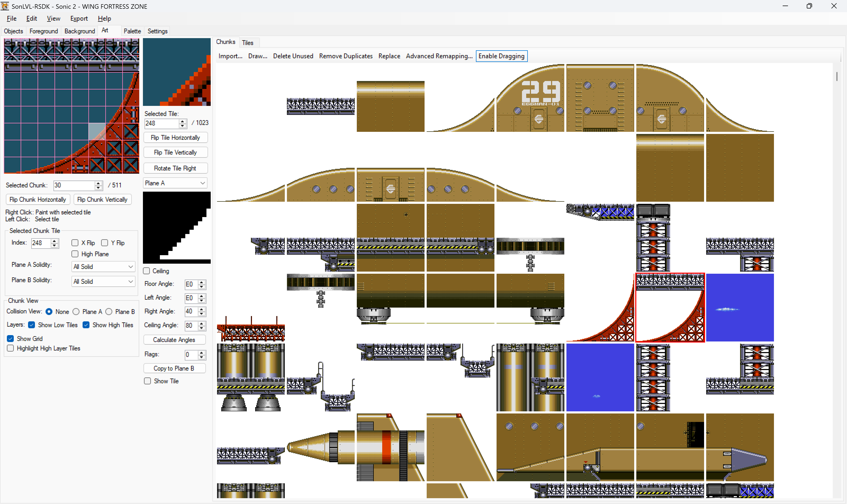The image size is (847, 504).
Task: Check the High Plane checkbox
Action: 75,254
